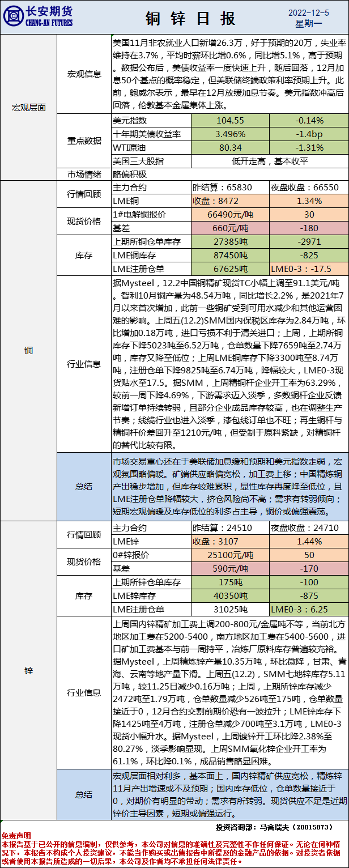349x868 pixels.
Task: Click the -1.31% change cell
Action: click(x=309, y=147)
